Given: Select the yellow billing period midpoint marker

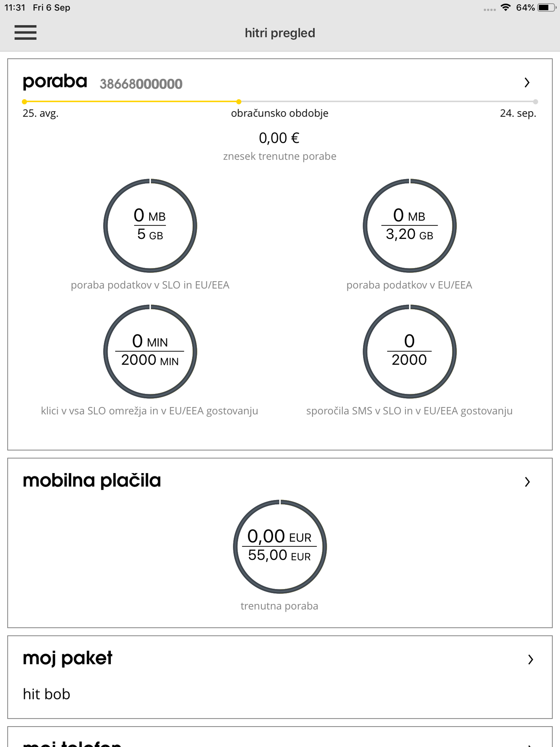Looking at the screenshot, I should (x=239, y=102).
